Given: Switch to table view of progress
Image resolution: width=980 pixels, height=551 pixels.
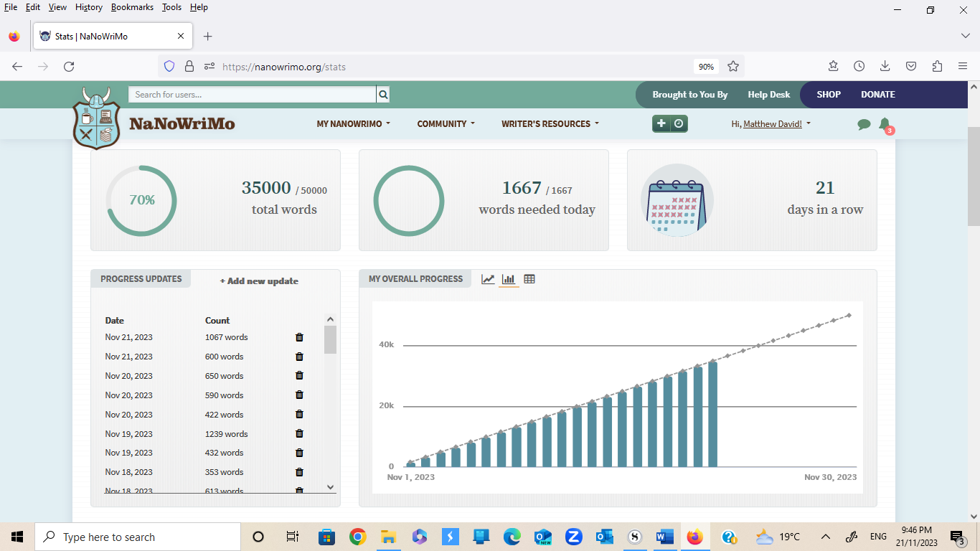Looking at the screenshot, I should pos(529,279).
